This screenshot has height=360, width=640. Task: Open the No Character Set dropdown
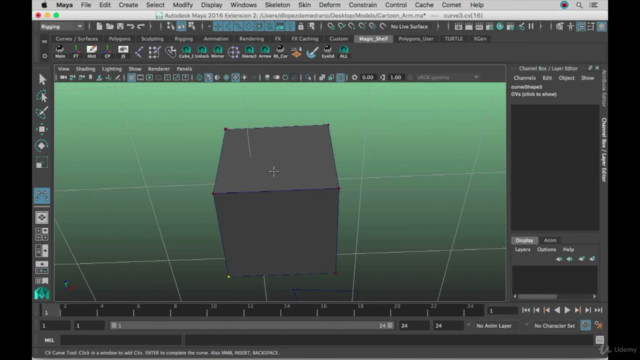pyautogui.click(x=554, y=326)
